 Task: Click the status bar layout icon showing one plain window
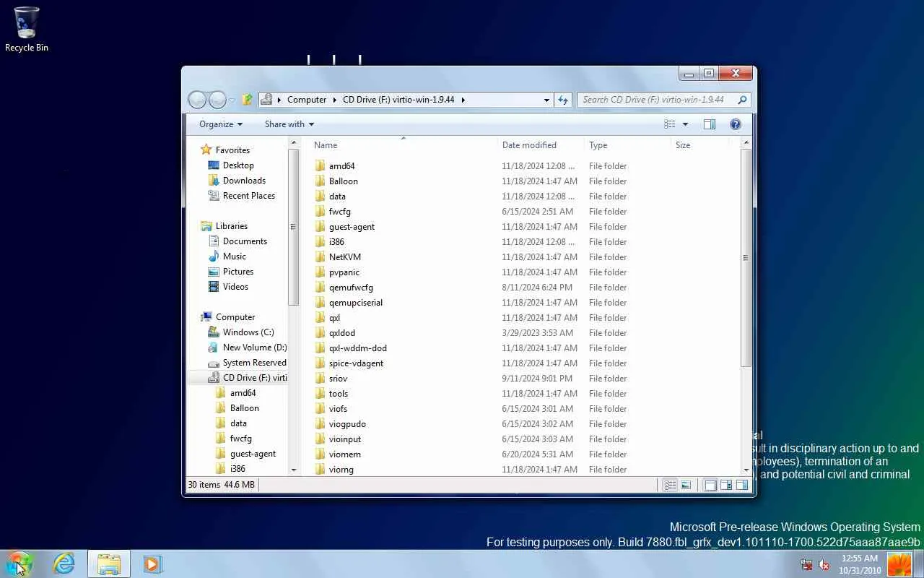710,485
